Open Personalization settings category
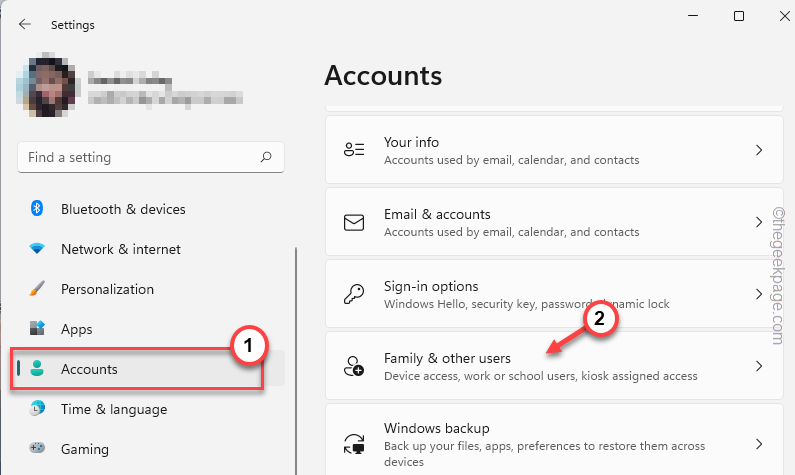 pyautogui.click(x=107, y=289)
